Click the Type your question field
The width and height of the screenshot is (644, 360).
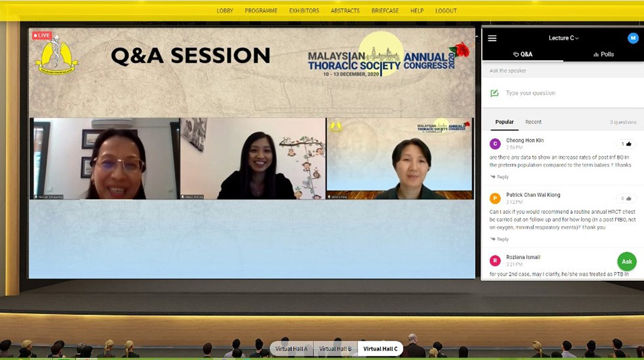[563, 93]
